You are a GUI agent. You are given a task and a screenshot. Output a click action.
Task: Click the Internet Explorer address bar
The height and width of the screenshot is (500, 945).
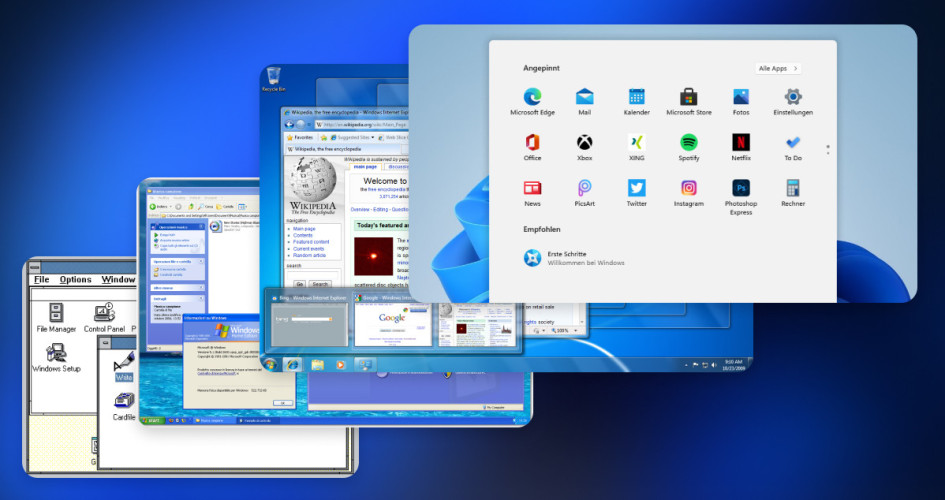tap(361, 125)
